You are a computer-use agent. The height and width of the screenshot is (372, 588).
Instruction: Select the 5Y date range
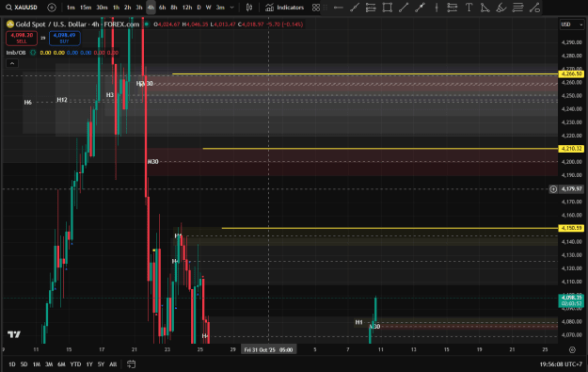pyautogui.click(x=101, y=364)
